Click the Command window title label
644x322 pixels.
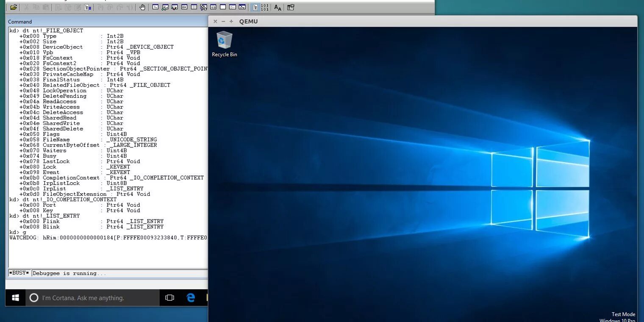click(20, 22)
